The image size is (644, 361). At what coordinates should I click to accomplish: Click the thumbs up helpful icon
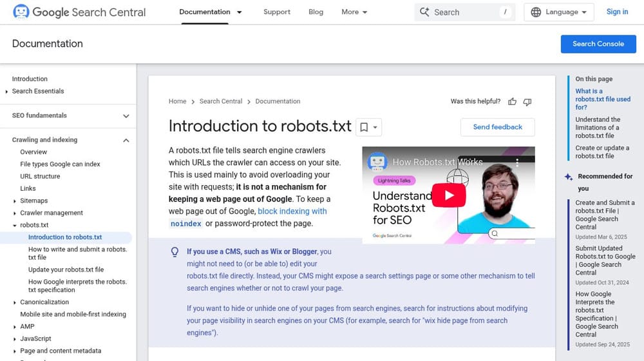click(513, 102)
